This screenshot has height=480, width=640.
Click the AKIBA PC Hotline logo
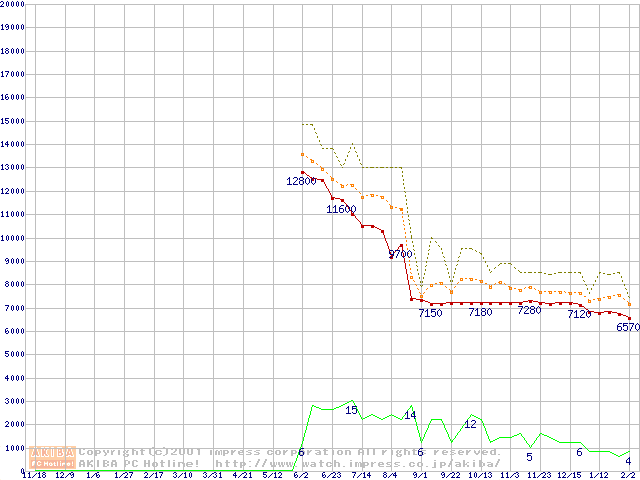(53, 458)
